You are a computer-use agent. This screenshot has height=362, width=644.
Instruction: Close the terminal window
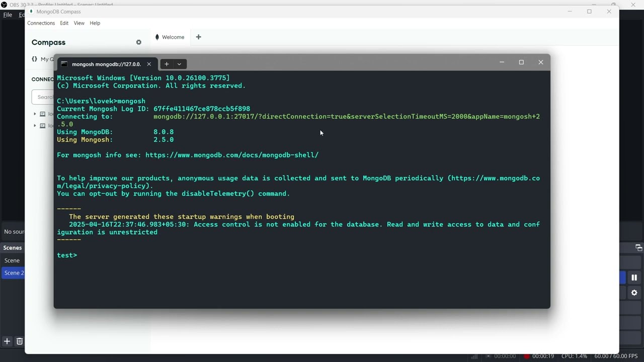click(x=541, y=62)
